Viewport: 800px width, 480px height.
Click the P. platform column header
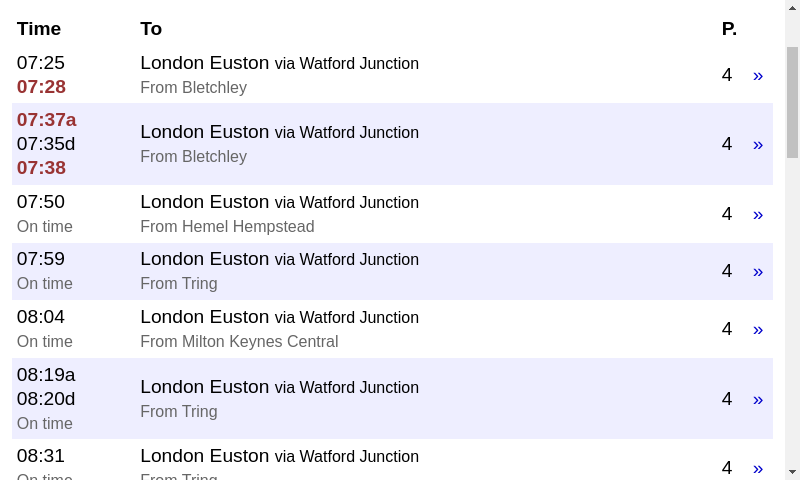(x=729, y=29)
